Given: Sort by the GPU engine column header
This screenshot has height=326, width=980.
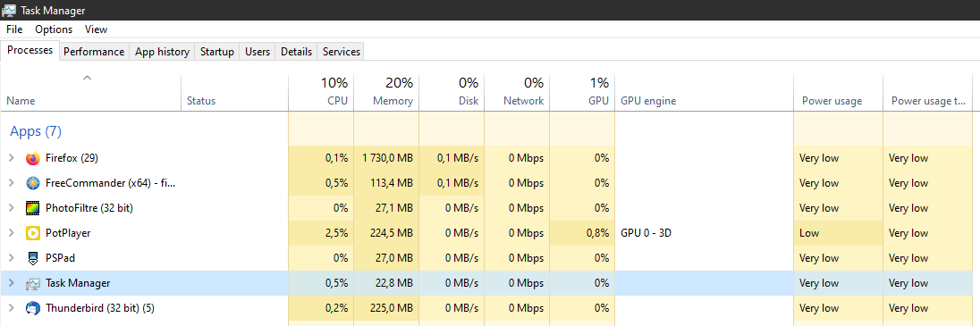Looking at the screenshot, I should point(705,92).
